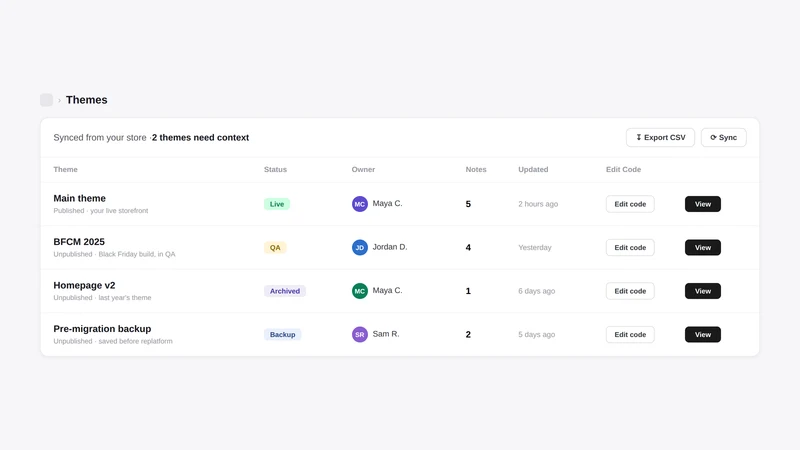
Task: Click notes count 5 for Main theme
Action: [x=468, y=204]
